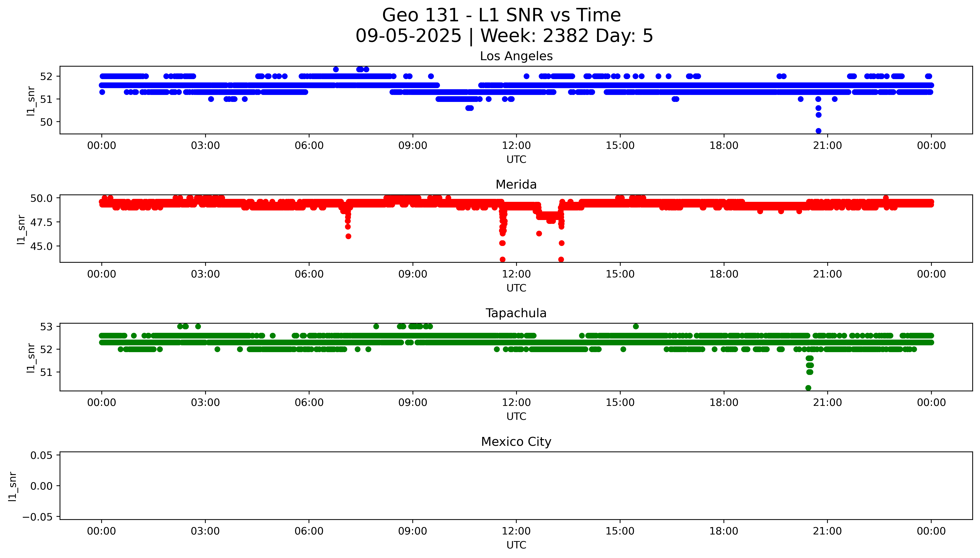The height and width of the screenshot is (558, 980).
Task: Click the UTC axis label under Los Angeles plot
Action: pyautogui.click(x=516, y=160)
